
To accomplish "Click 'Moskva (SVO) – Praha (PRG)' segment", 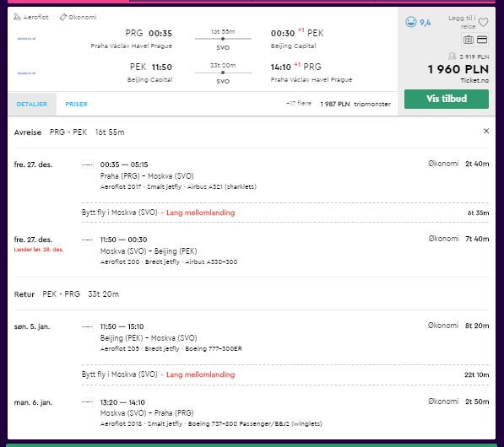I will [x=147, y=413].
